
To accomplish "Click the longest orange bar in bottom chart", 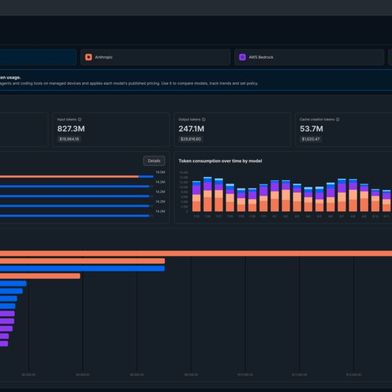I will click(196, 254).
